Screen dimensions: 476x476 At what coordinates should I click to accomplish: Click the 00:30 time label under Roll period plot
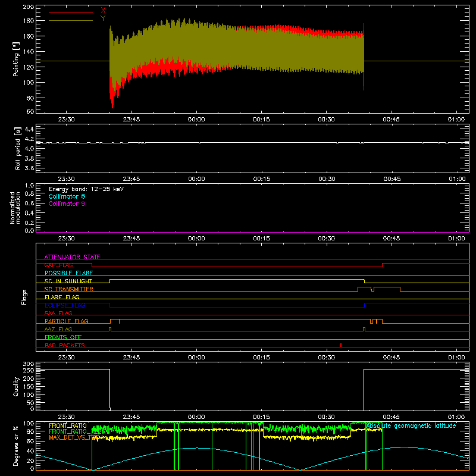(x=327, y=179)
